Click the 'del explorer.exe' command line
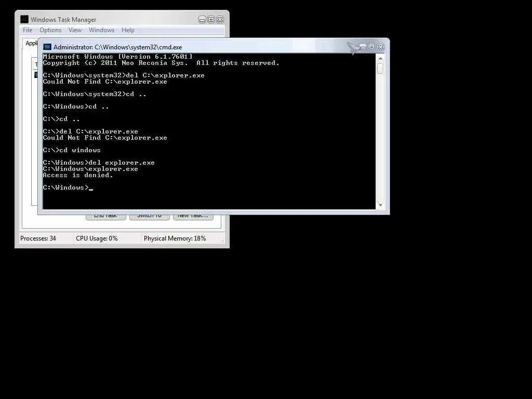 (x=99, y=163)
